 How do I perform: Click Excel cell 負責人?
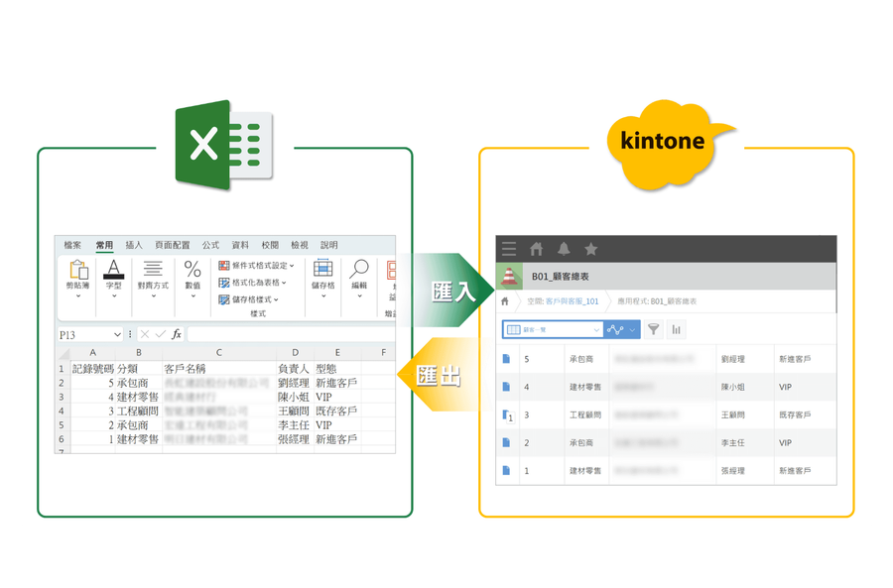click(x=294, y=369)
